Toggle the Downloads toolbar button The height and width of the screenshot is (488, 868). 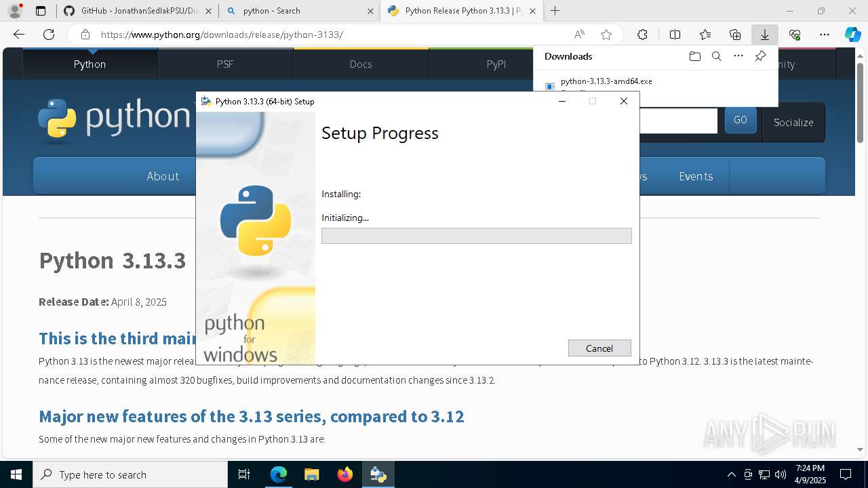[x=765, y=35]
